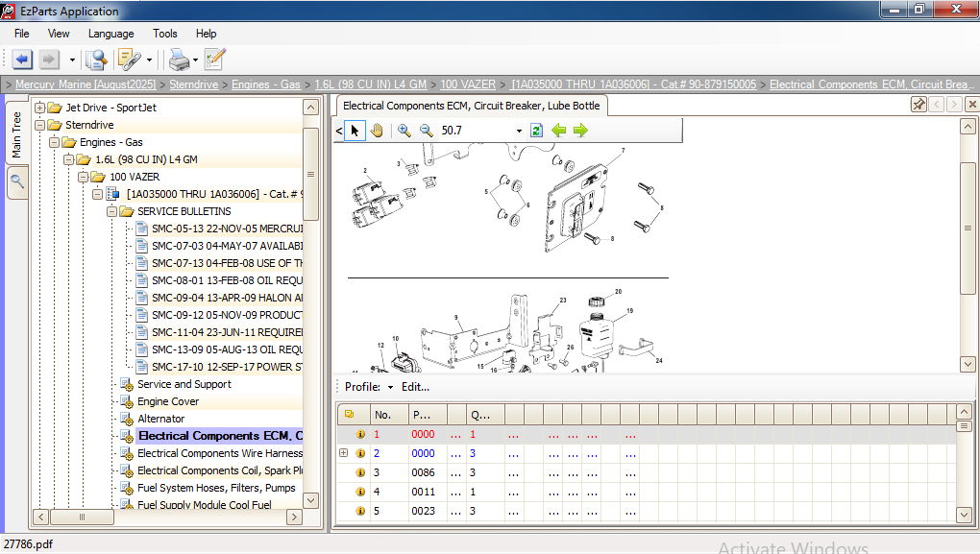Open the View menu
This screenshot has height=554, width=980.
click(59, 34)
